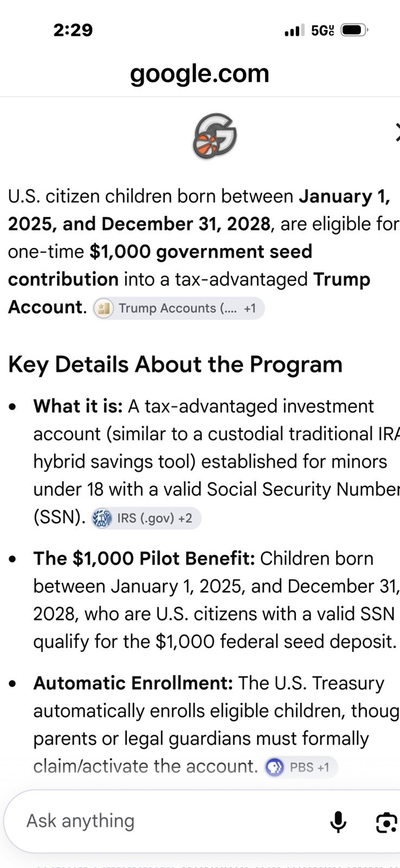Screen dimensions: 400x868
Task: Open Google Lens camera search icon
Action: coord(387,822)
